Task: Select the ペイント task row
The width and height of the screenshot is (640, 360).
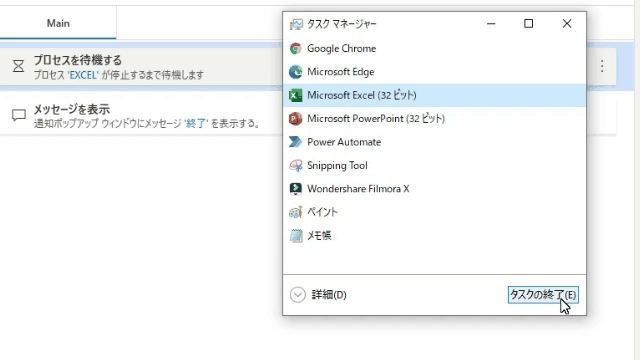Action: tap(434, 212)
